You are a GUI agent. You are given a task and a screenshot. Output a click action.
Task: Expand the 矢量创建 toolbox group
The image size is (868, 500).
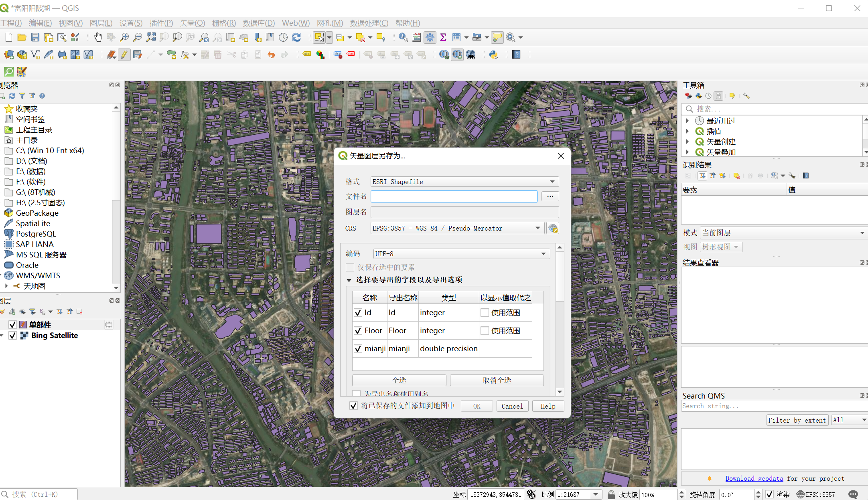[688, 142]
